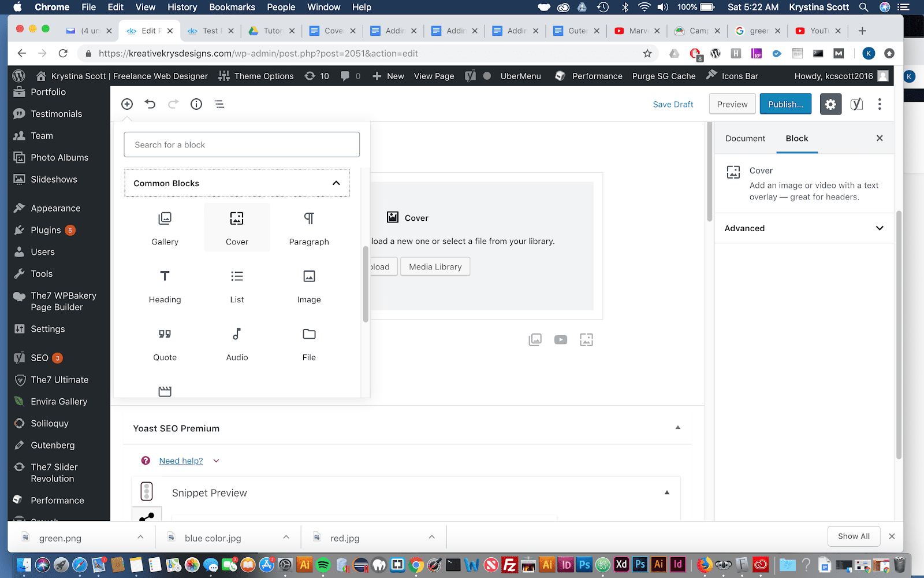Collapse the Snippet Preview panel
The height and width of the screenshot is (578, 924).
tap(667, 492)
